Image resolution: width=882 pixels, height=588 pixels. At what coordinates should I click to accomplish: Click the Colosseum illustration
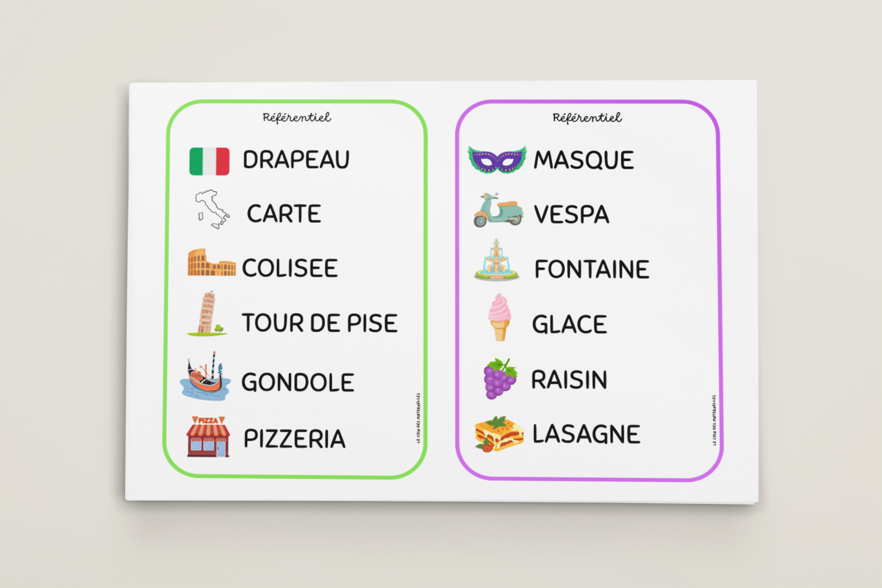tap(211, 263)
